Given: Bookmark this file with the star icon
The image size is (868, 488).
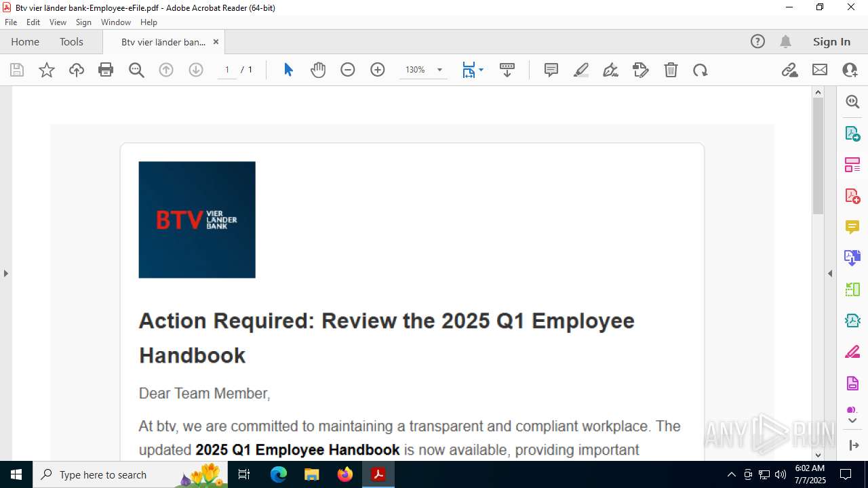Looking at the screenshot, I should tap(47, 70).
